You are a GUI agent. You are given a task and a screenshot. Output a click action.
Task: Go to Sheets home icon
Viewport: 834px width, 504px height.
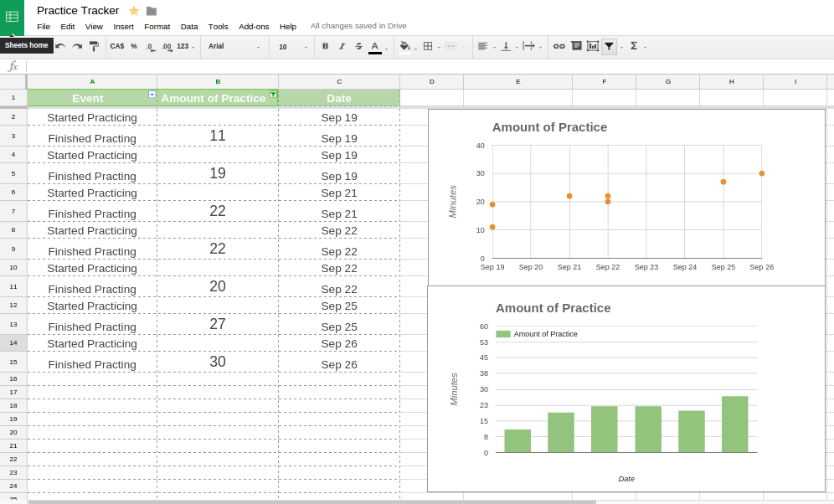12,17
